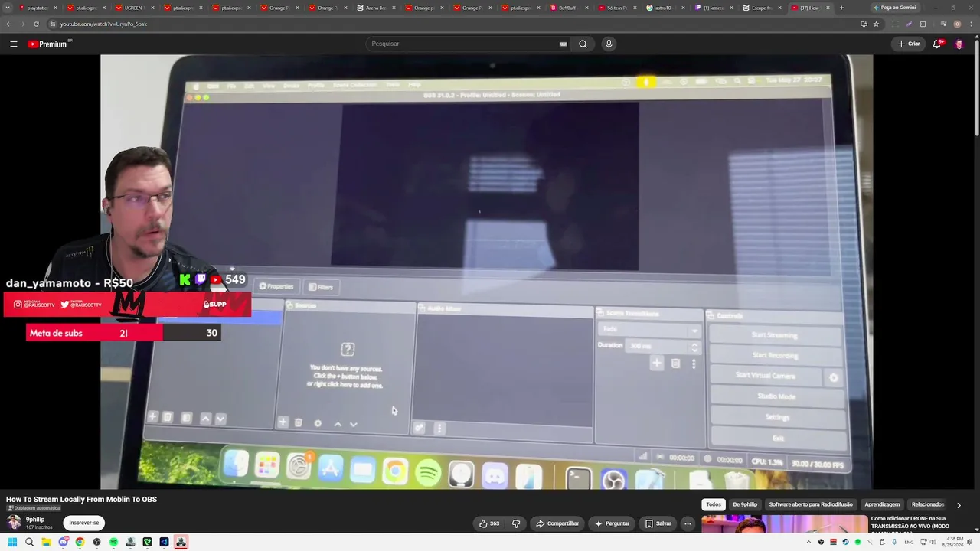This screenshot has width=980, height=551.
Task: Click the Perguntar ask button
Action: 612,523
